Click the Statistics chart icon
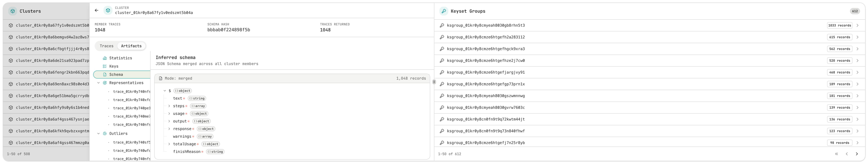The width and height of the screenshot is (868, 164). [105, 58]
